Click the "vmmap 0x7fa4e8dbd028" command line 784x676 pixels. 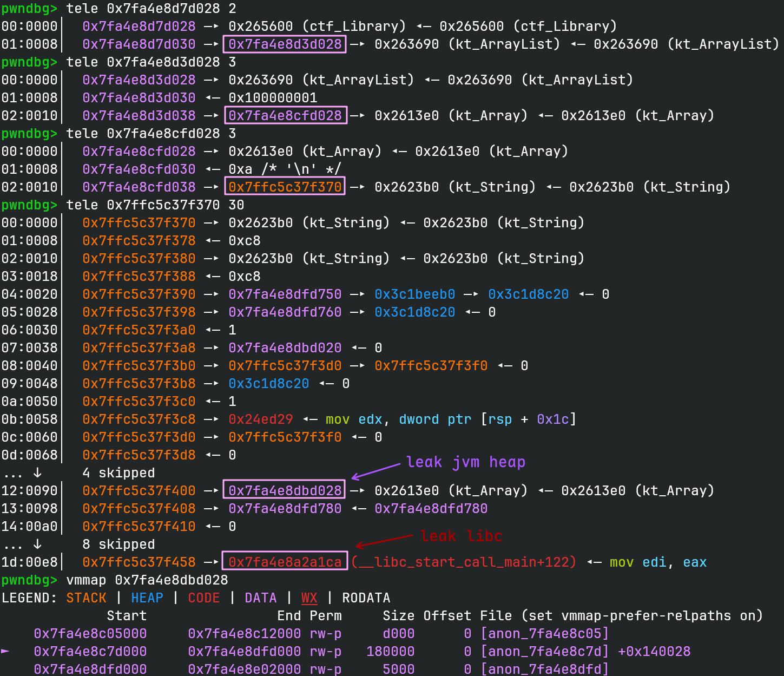click(147, 580)
